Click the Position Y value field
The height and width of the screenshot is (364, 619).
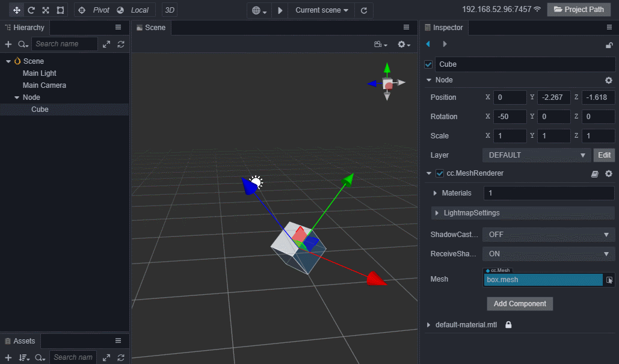(554, 97)
